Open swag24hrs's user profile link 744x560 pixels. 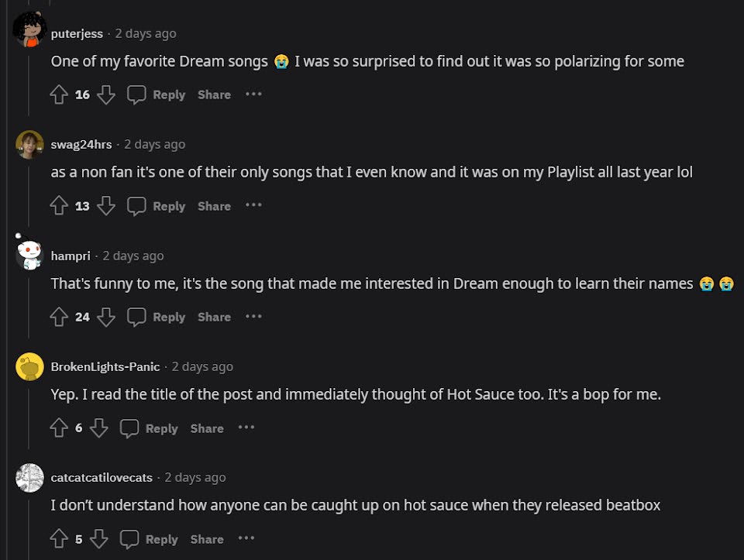81,144
